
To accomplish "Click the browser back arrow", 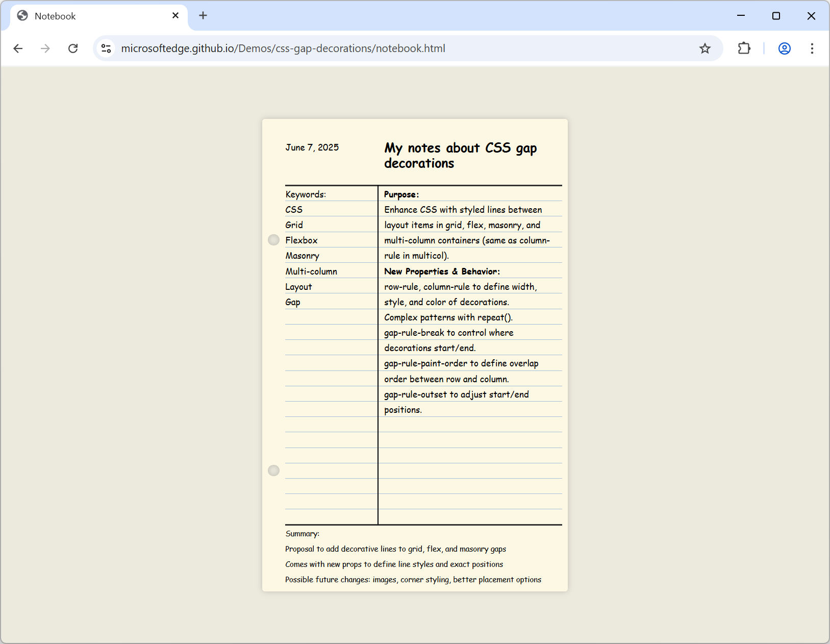I will [x=18, y=48].
